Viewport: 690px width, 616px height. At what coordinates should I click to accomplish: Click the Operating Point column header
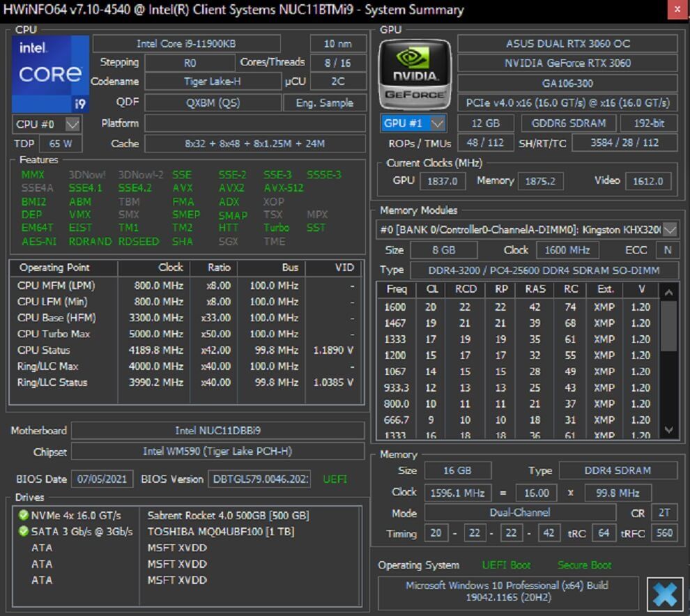coord(63,268)
